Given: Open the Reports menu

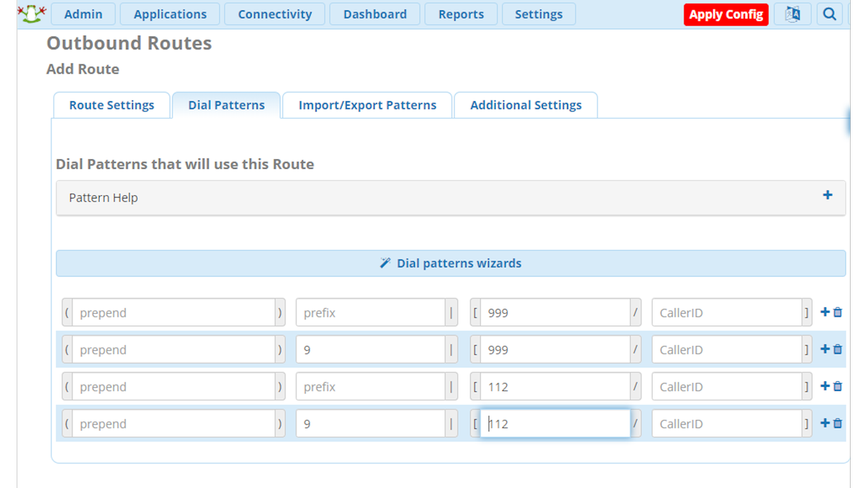Looking at the screenshot, I should point(461,14).
